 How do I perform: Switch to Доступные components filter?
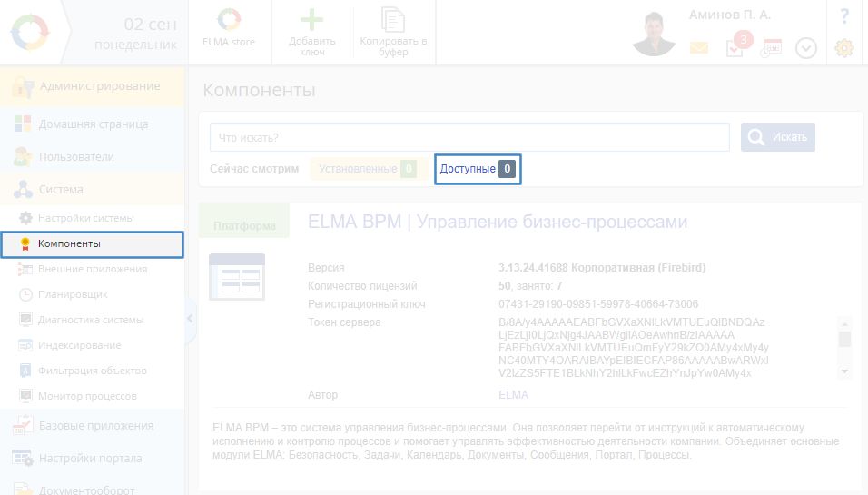point(478,169)
